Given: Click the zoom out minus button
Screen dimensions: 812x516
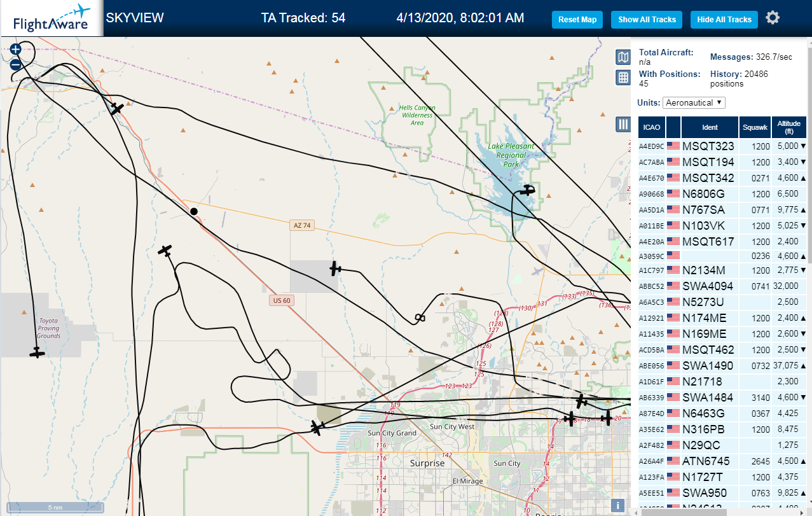Looking at the screenshot, I should (16, 64).
